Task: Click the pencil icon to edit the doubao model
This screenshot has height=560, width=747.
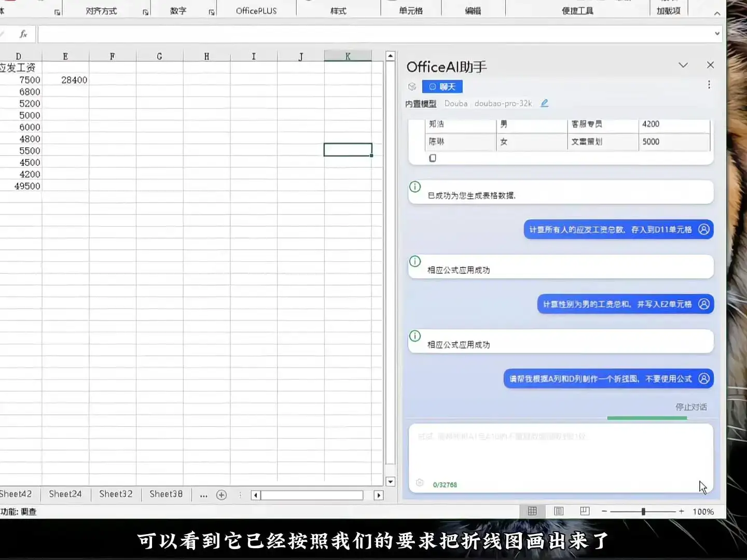Action: [544, 103]
